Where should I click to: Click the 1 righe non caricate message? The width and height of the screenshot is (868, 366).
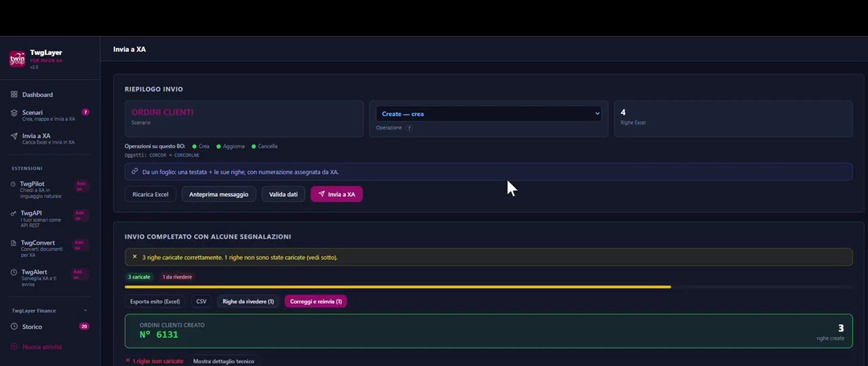(x=158, y=361)
